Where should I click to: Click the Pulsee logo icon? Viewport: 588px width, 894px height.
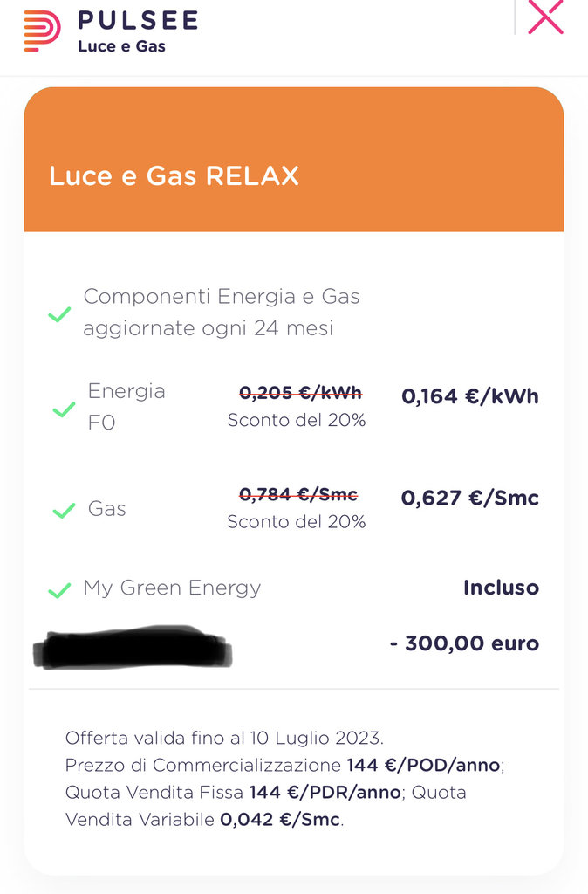(42, 31)
